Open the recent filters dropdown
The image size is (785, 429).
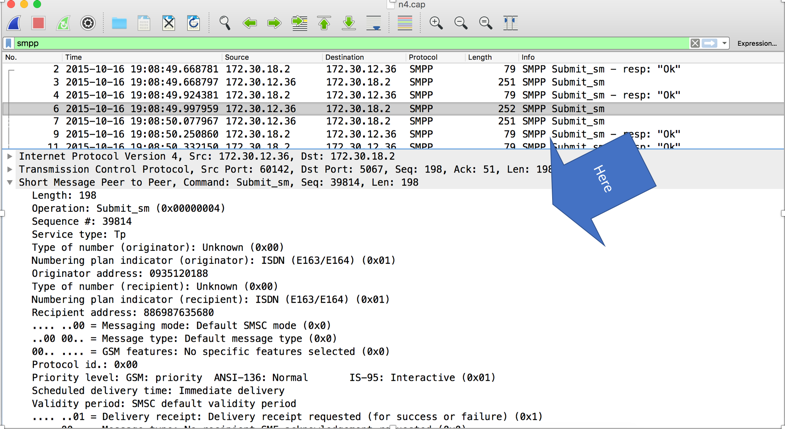click(x=724, y=44)
